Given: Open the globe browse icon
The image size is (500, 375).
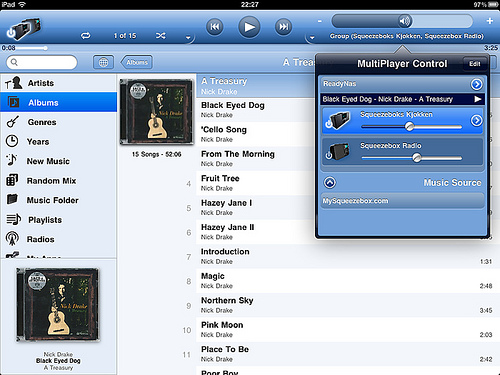Looking at the screenshot, I should coord(103,62).
